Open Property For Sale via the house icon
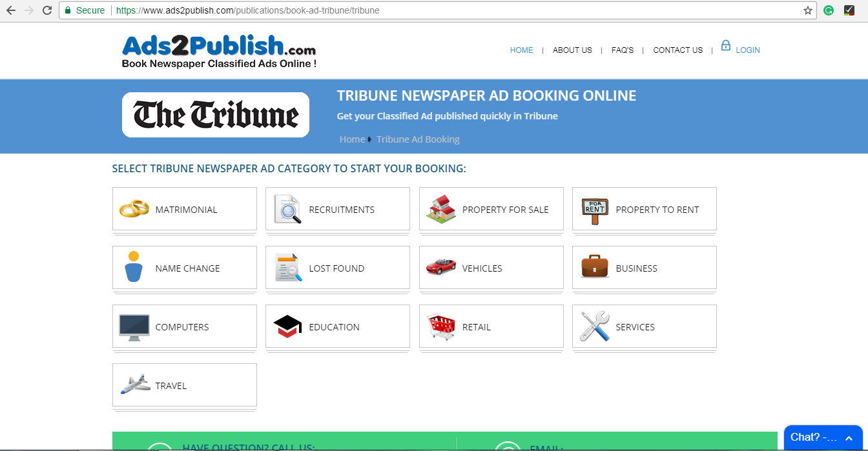 tap(440, 208)
